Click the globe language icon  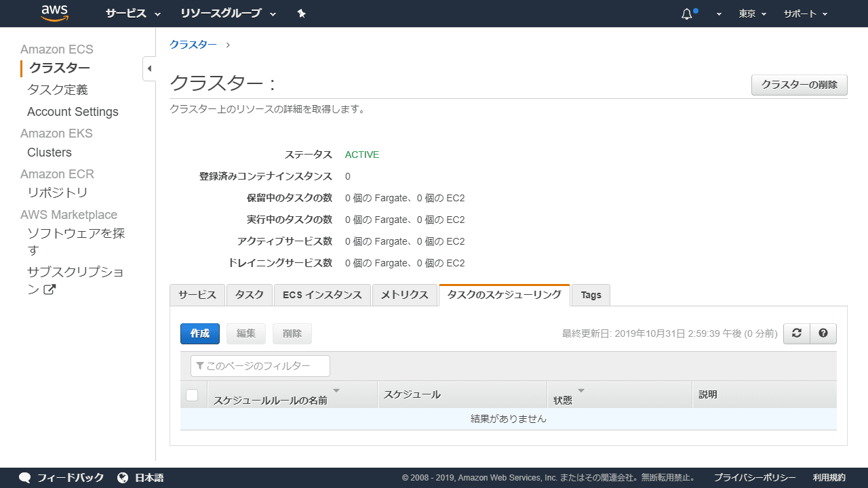[123, 478]
